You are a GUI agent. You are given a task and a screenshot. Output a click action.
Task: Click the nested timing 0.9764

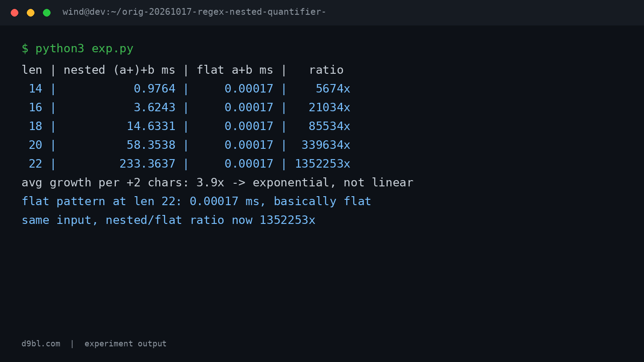coord(154,88)
